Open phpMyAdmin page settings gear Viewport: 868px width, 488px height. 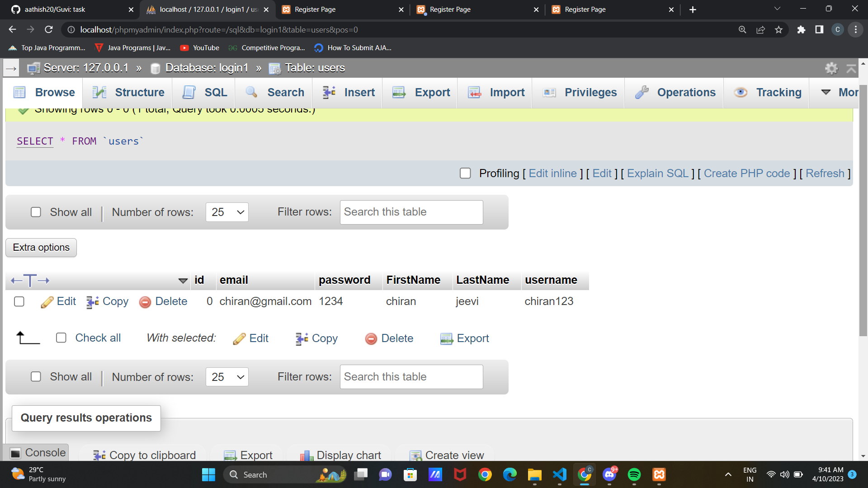click(831, 68)
